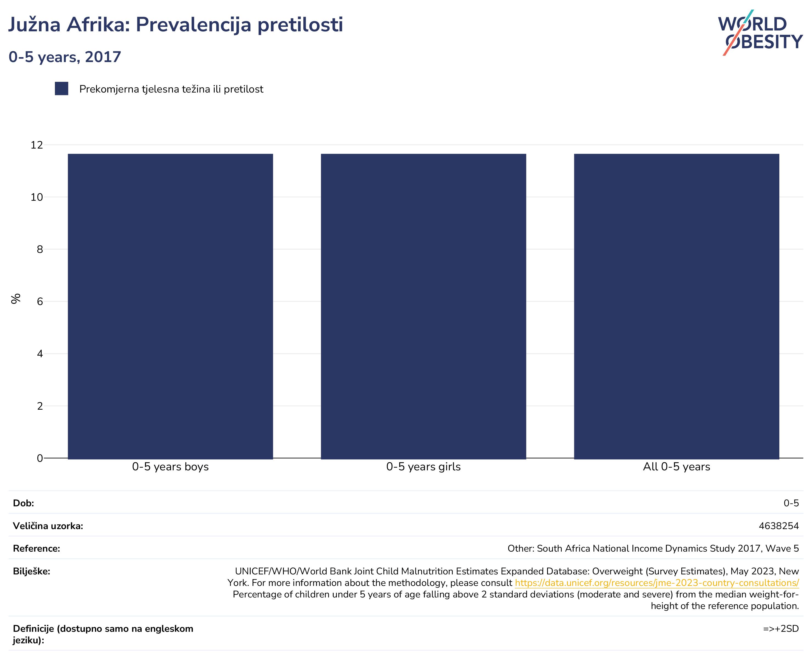Select the 0-5 years boys bar
The height and width of the screenshot is (665, 812).
[170, 306]
